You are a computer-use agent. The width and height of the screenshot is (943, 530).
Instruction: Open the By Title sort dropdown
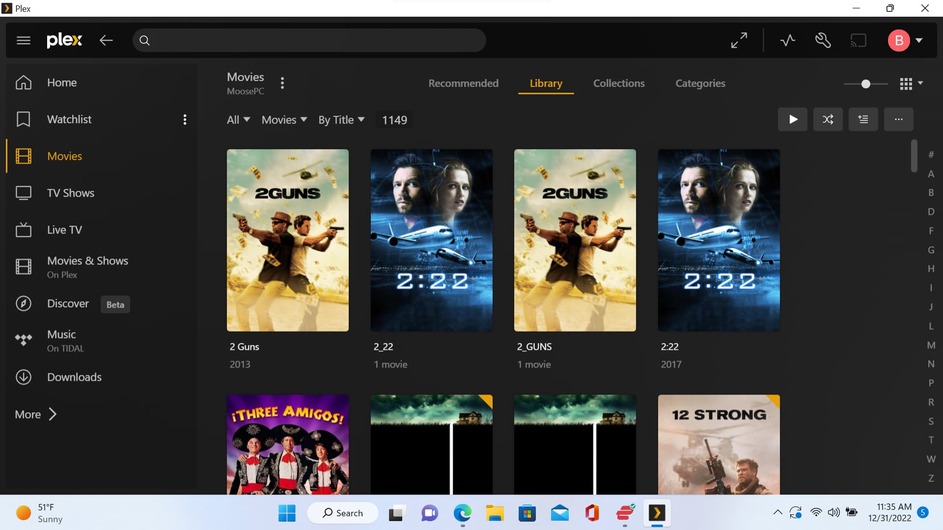(x=341, y=120)
